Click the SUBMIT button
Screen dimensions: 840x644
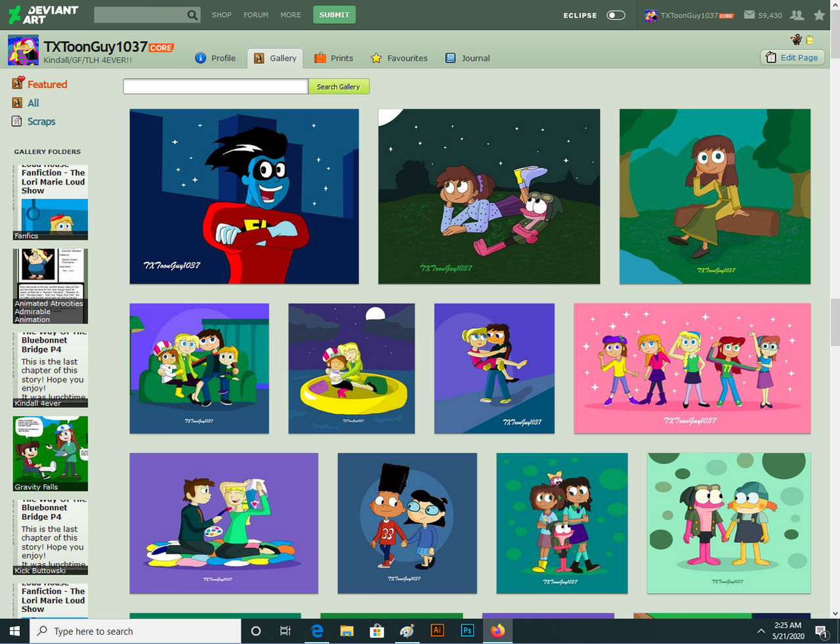click(x=334, y=14)
